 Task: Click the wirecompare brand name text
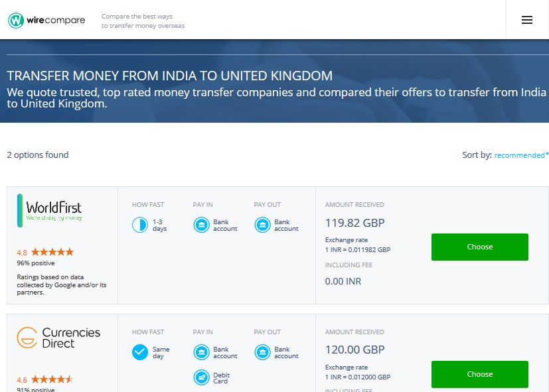tap(56, 20)
